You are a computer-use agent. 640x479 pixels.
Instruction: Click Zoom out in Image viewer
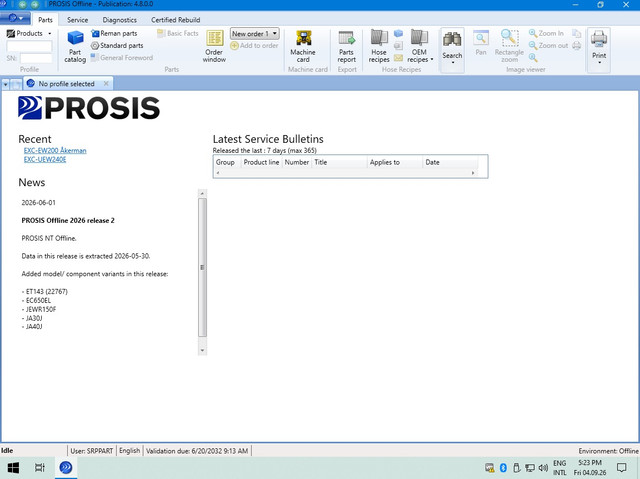[548, 46]
